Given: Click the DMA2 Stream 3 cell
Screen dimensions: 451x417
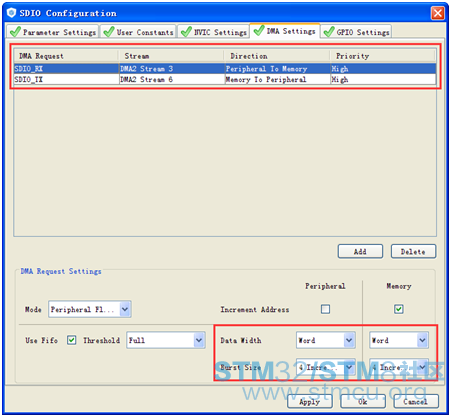Looking at the screenshot, I should tap(172, 69).
